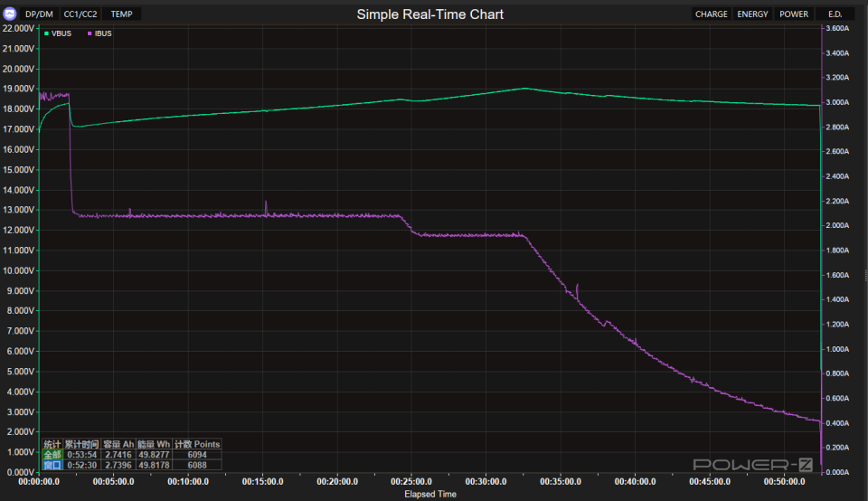
Task: Click the 3.000A current axis label
Action: (x=837, y=102)
